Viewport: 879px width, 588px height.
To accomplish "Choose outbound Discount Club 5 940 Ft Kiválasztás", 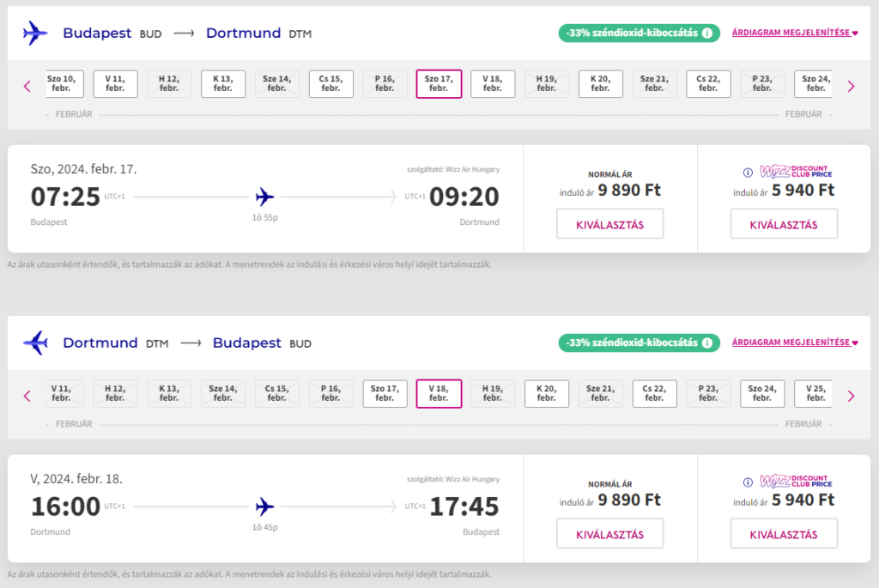I will coord(783,225).
